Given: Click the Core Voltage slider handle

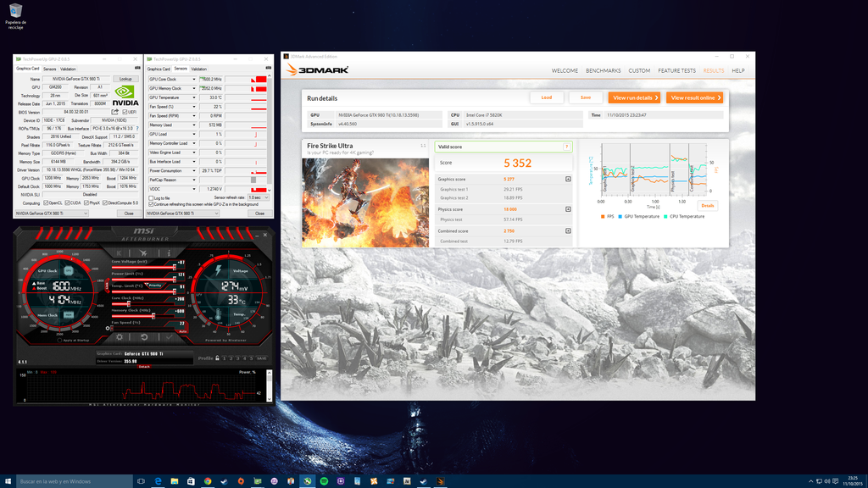Looking at the screenshot, I should click(175, 267).
